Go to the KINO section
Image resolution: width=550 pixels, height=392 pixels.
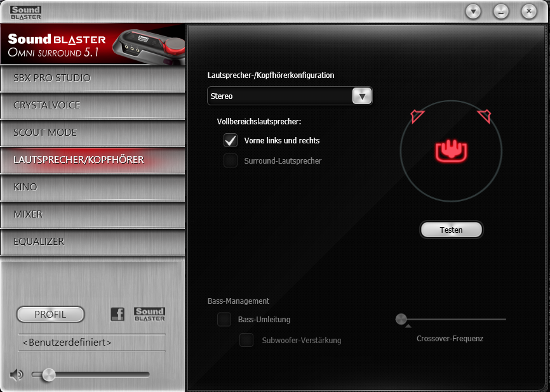pos(93,187)
